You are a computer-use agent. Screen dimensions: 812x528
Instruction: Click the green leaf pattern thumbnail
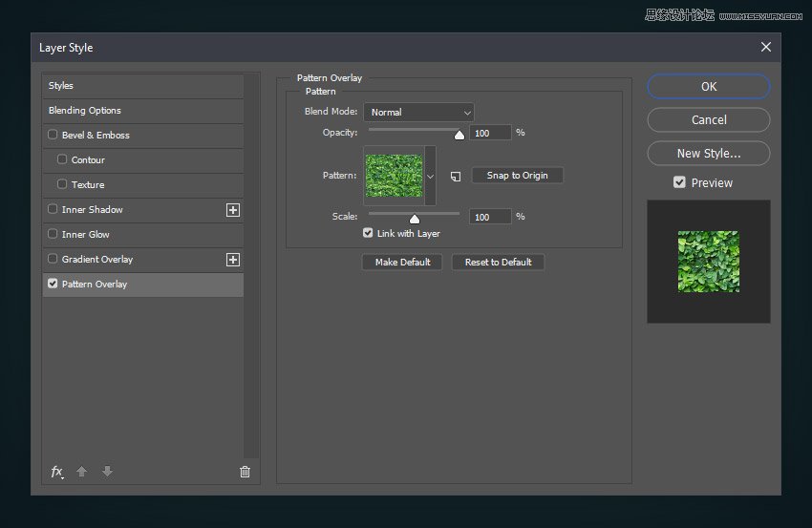(x=394, y=176)
